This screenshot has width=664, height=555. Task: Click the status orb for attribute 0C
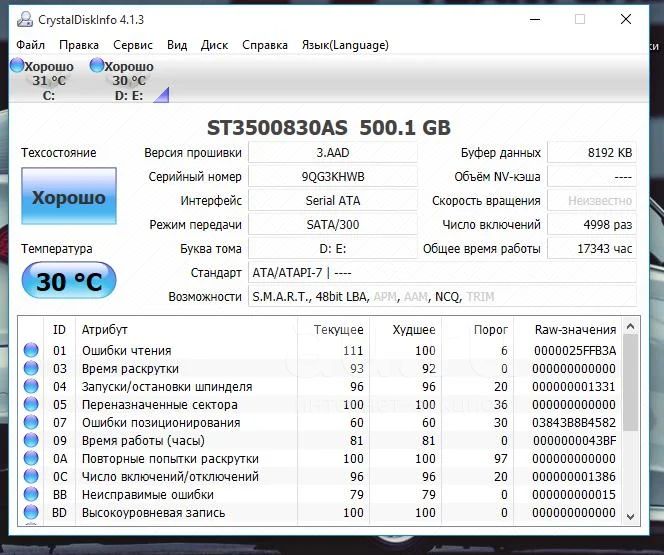31,476
